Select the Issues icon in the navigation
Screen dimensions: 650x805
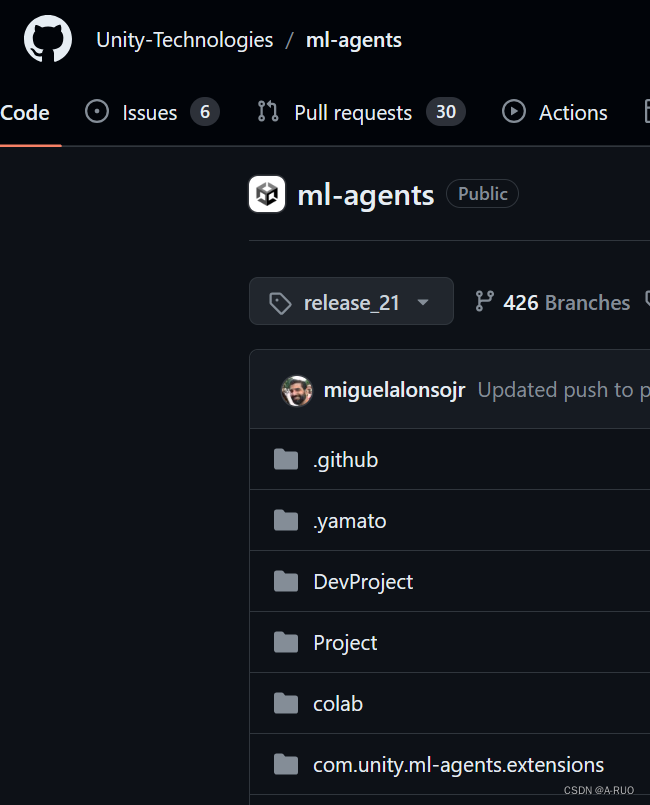tap(96, 112)
